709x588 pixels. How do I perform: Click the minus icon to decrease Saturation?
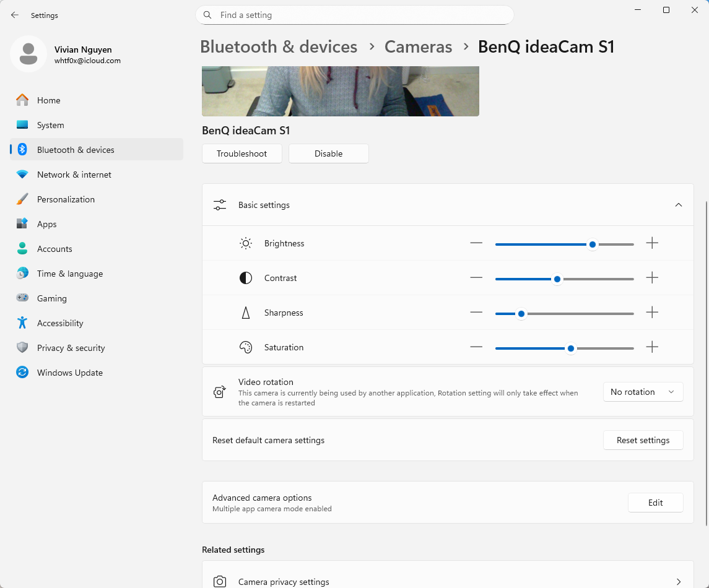pyautogui.click(x=476, y=347)
